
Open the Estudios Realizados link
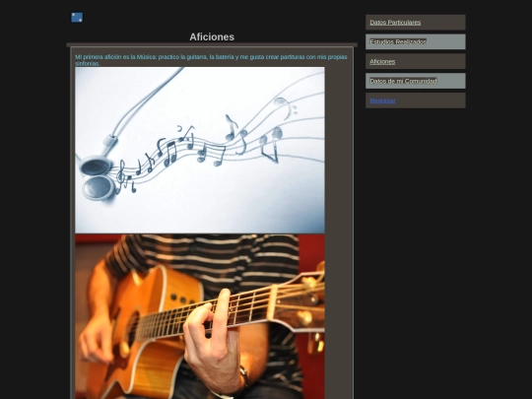click(398, 41)
